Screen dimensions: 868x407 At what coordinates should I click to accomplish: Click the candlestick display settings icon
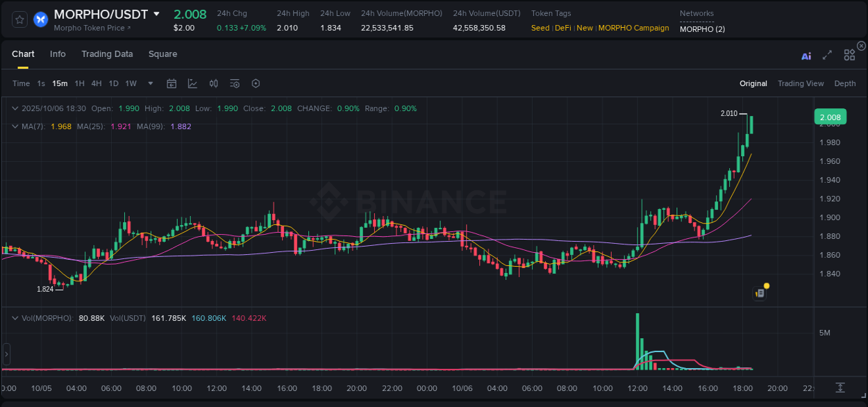[x=214, y=83]
